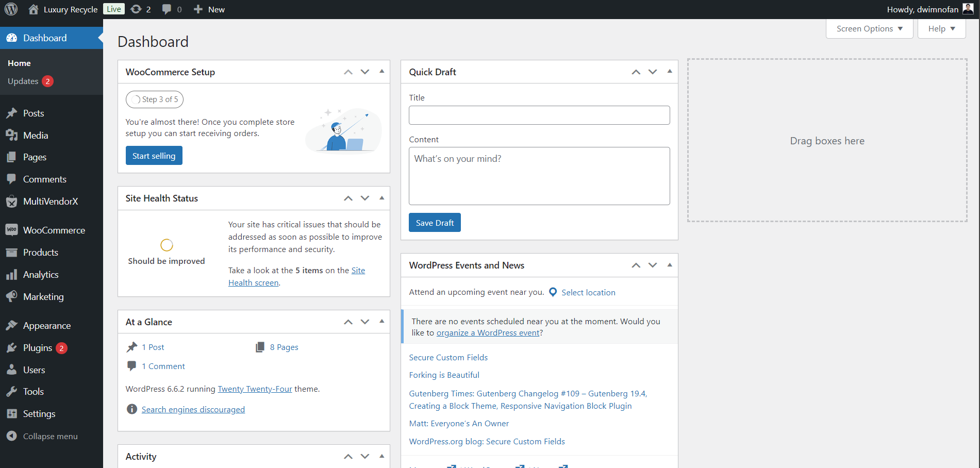980x468 pixels.
Task: Click the Save Draft button
Action: (x=435, y=223)
